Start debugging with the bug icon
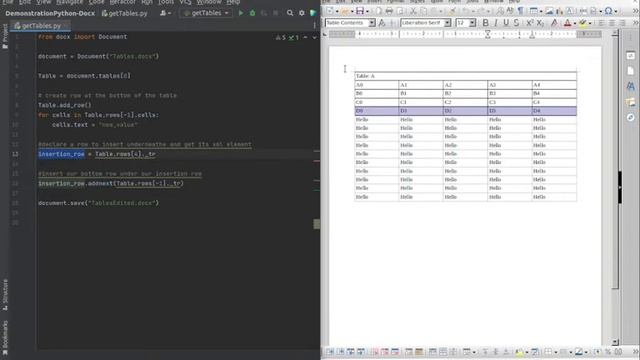This screenshot has height=360, width=640. 252,13
